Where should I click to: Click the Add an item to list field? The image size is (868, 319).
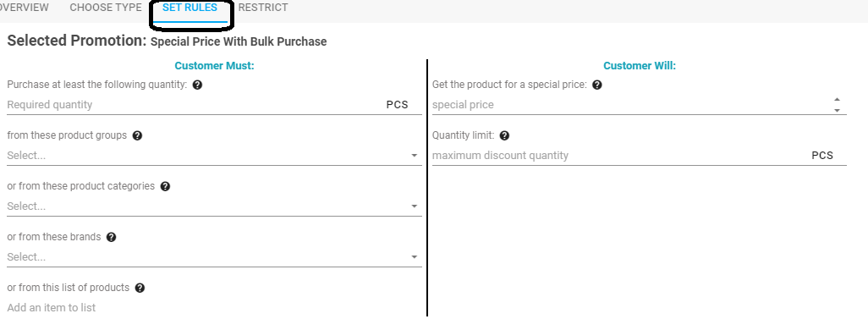pyautogui.click(x=214, y=307)
